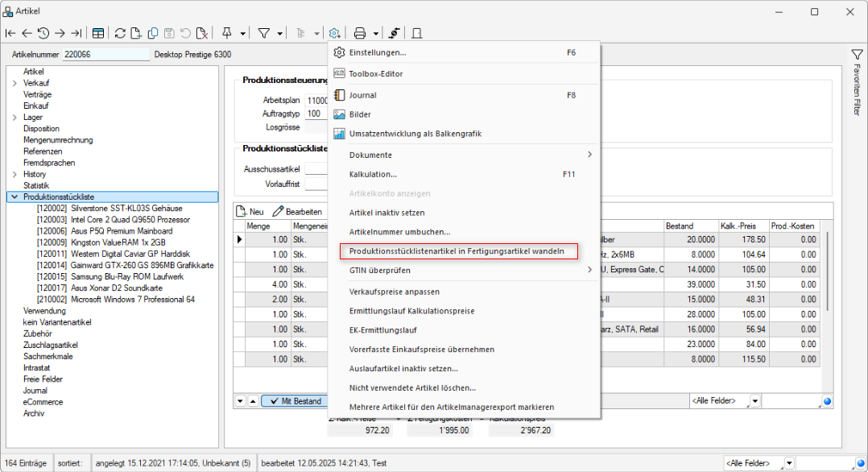The width and height of the screenshot is (868, 472).
Task: Open the record history clock icon
Action: (43, 33)
